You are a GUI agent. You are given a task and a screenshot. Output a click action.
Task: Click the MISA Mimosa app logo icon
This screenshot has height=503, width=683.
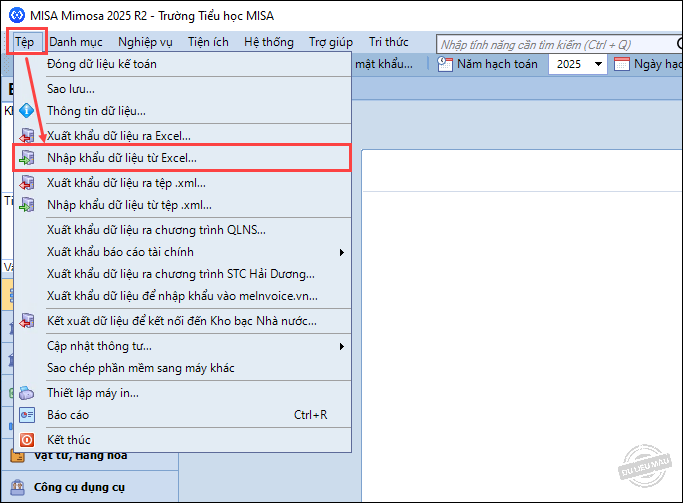(x=17, y=16)
